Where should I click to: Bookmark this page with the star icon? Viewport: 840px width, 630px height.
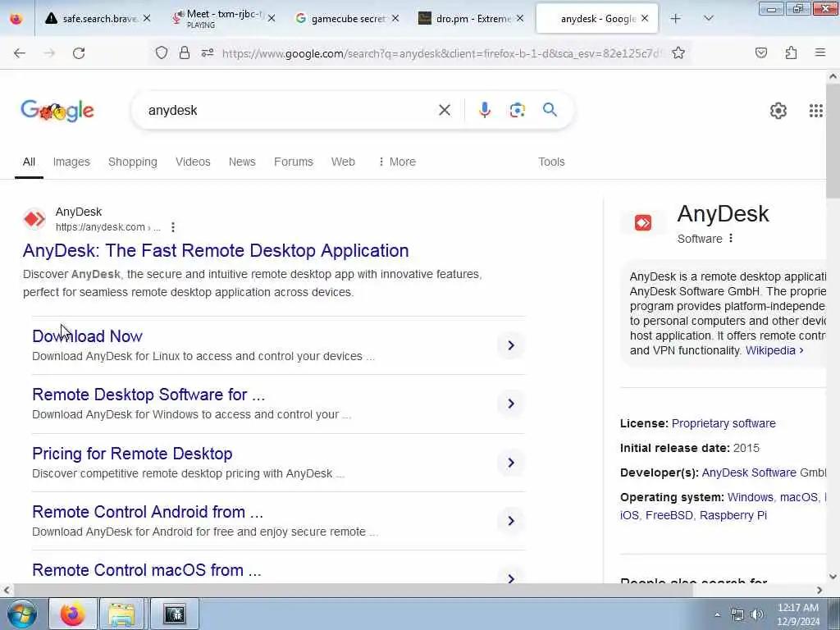[x=678, y=52]
